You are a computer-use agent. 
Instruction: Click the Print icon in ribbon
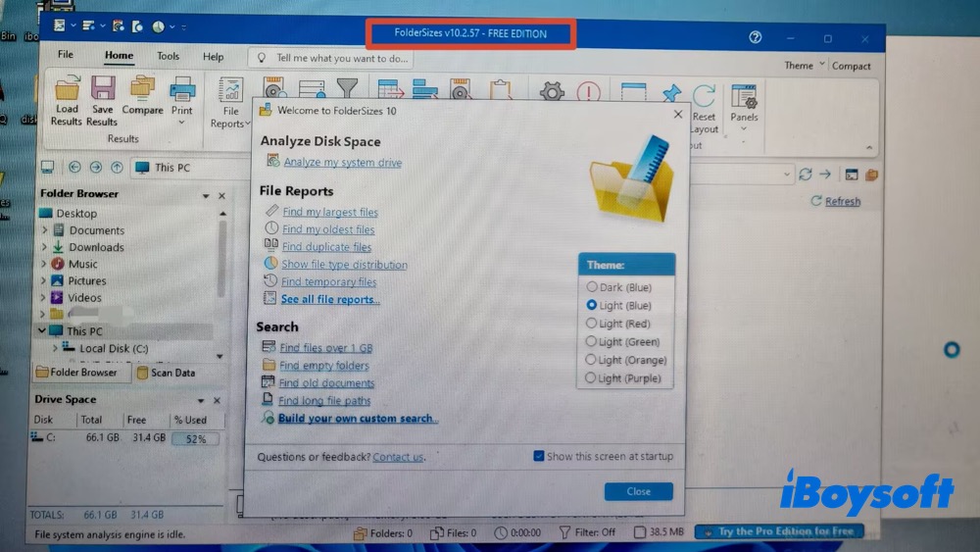point(182,89)
